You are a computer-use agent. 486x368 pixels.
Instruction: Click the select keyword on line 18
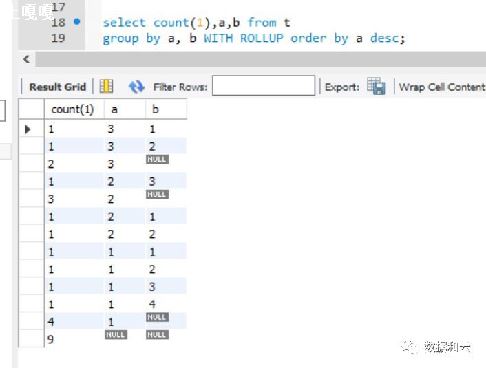pyautogui.click(x=124, y=23)
